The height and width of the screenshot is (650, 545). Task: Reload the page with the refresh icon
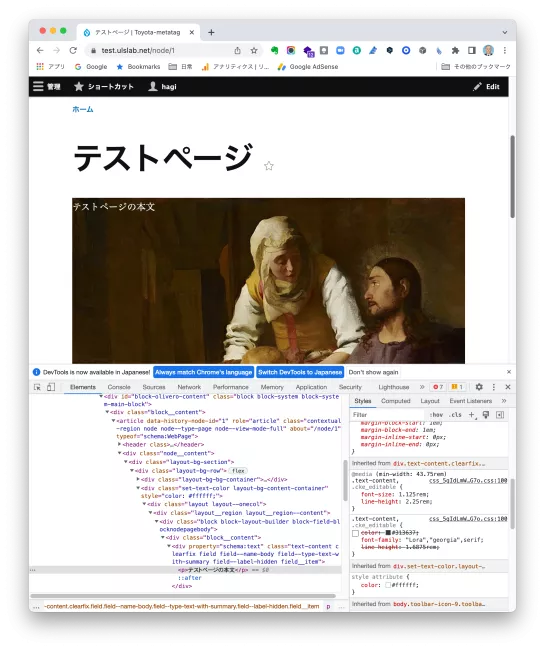pos(73,51)
